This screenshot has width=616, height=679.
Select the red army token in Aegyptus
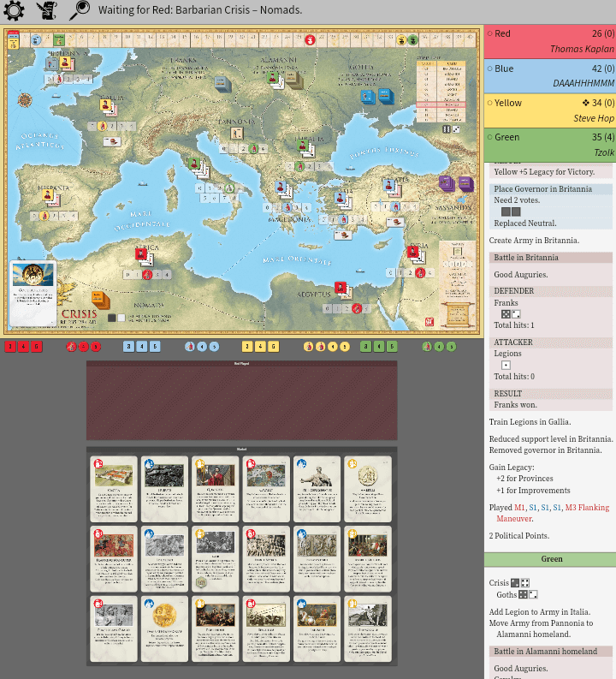coord(341,289)
